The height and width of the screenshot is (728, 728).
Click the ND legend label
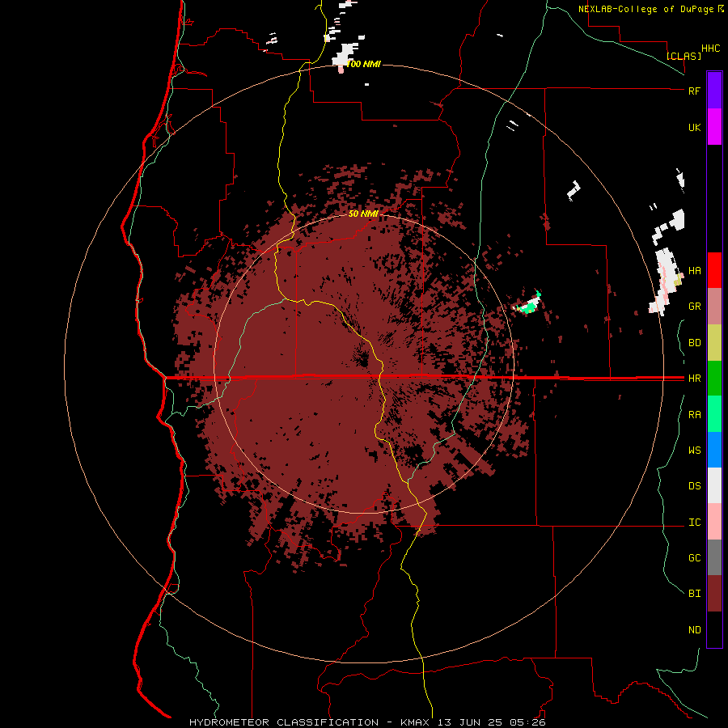(694, 630)
